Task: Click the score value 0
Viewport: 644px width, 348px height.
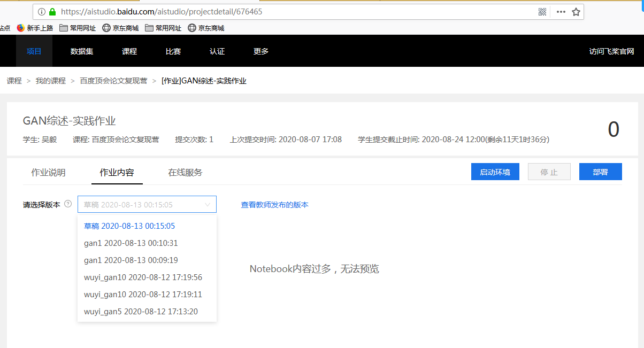Action: point(614,129)
